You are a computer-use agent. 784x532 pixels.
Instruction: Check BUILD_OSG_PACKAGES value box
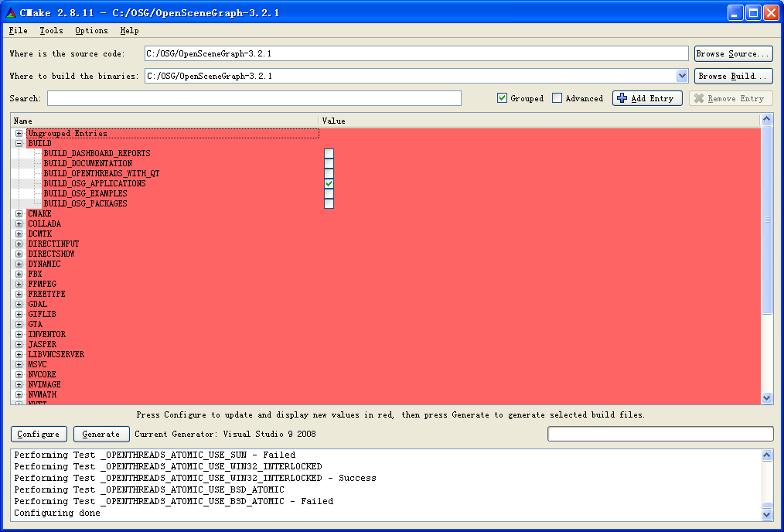coord(329,203)
